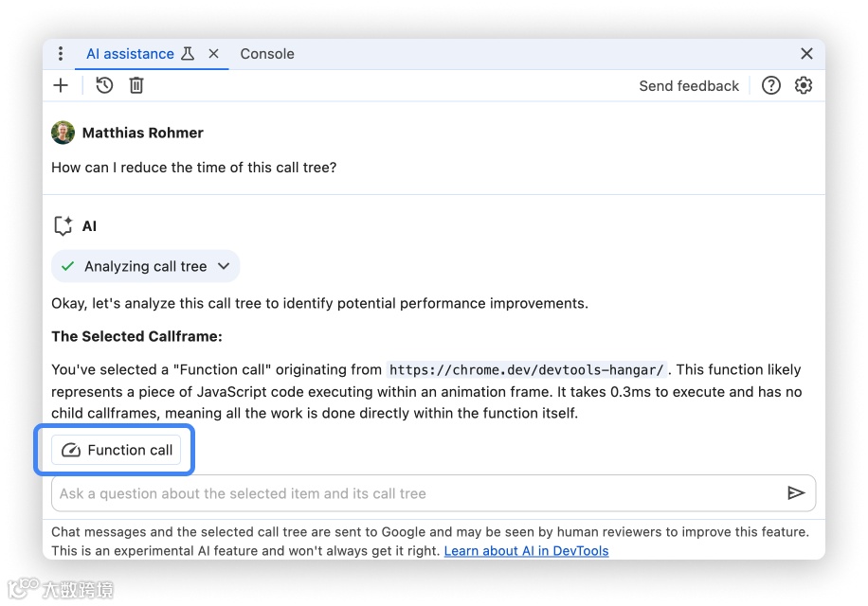Click Matthias Rohmer's profile avatar
868x606 pixels.
tap(63, 133)
